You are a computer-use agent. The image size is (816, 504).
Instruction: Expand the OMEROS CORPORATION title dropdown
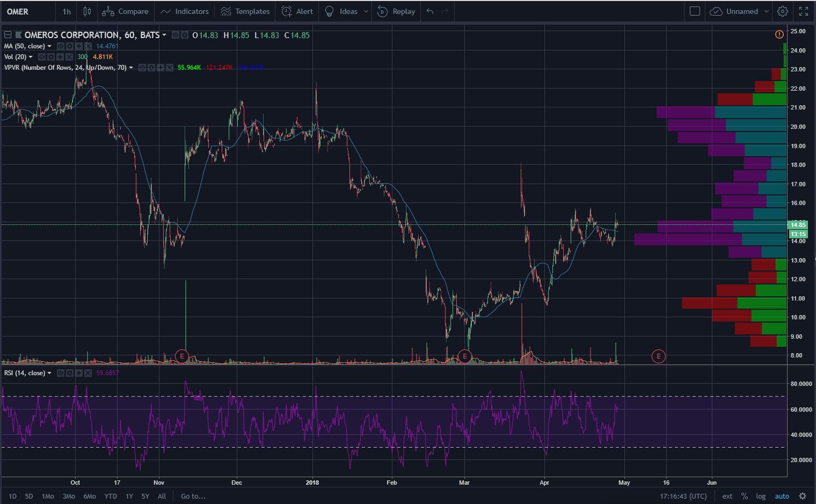point(164,35)
